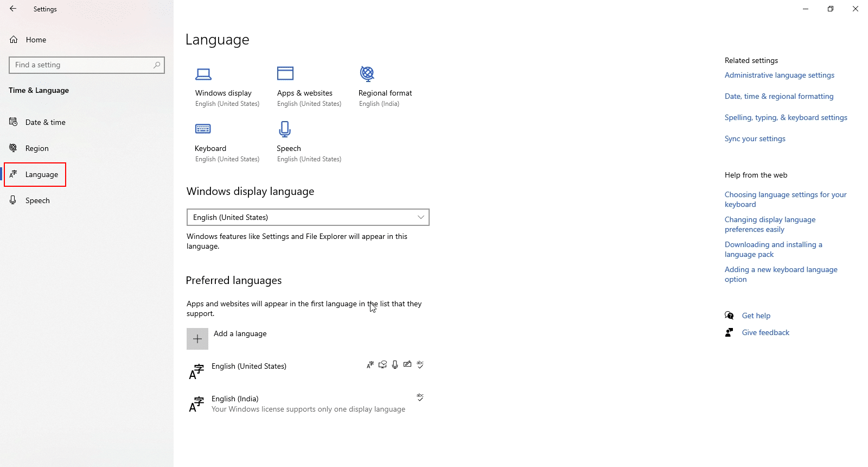Click Get help link

(x=756, y=316)
